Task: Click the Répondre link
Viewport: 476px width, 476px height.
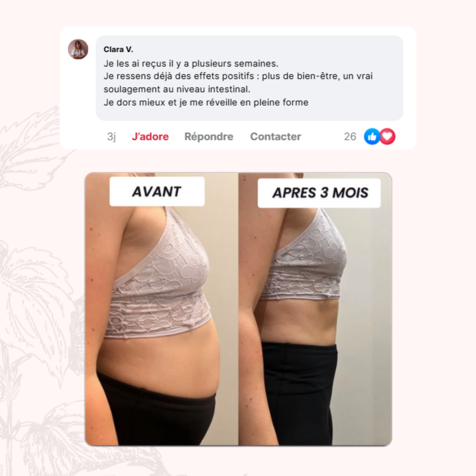Action: [209, 136]
